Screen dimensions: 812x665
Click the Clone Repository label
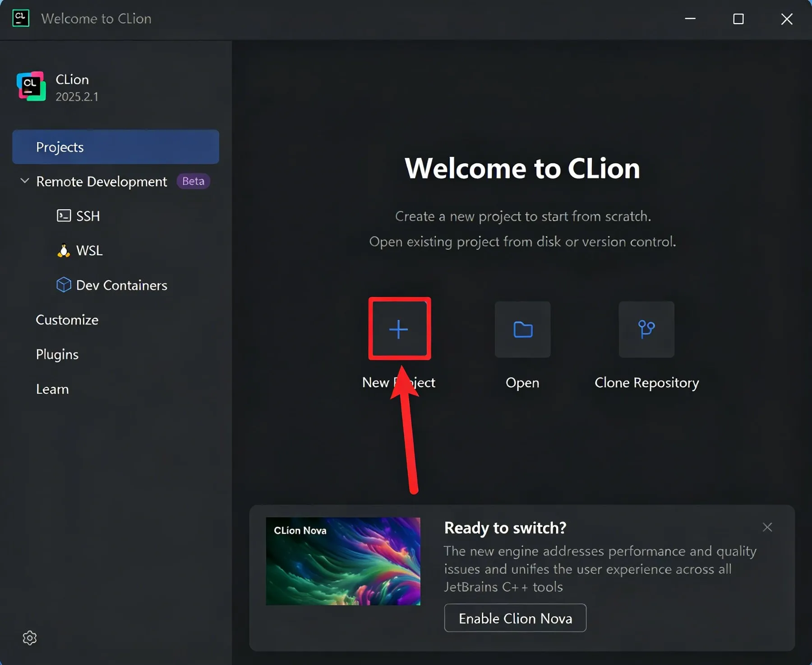pyautogui.click(x=647, y=383)
